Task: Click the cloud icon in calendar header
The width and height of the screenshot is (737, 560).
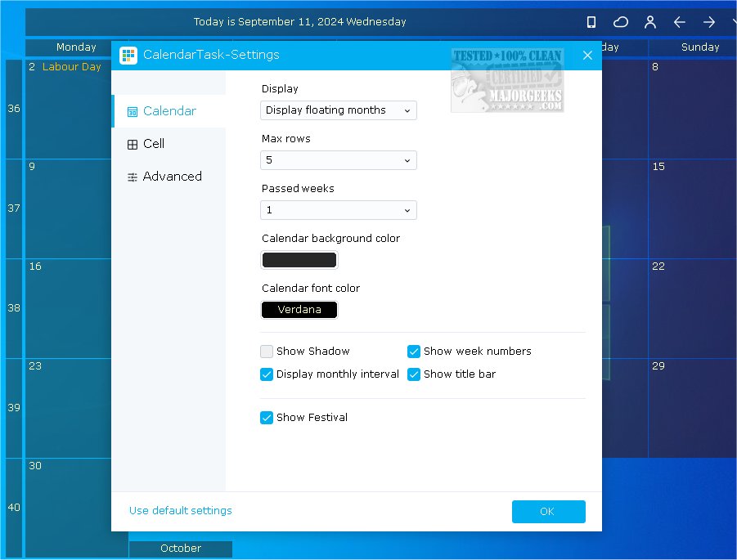Action: pyautogui.click(x=620, y=22)
